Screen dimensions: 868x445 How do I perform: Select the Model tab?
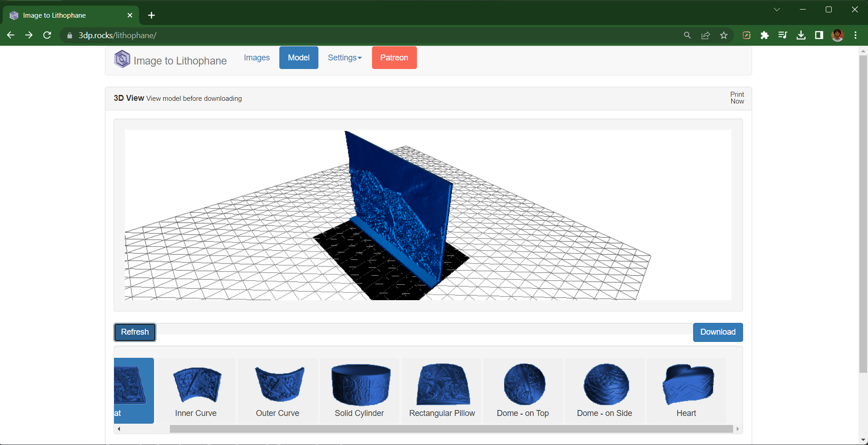(299, 58)
